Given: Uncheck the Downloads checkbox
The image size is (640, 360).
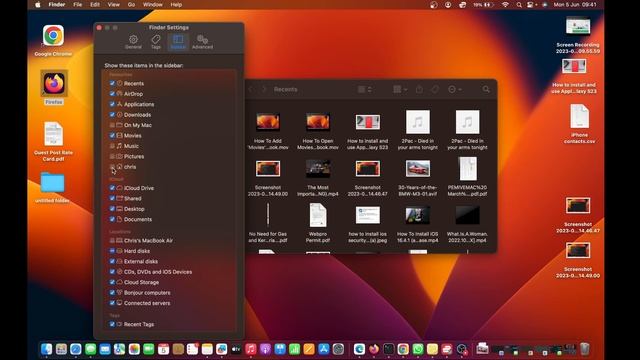Looking at the screenshot, I should 112,115.
